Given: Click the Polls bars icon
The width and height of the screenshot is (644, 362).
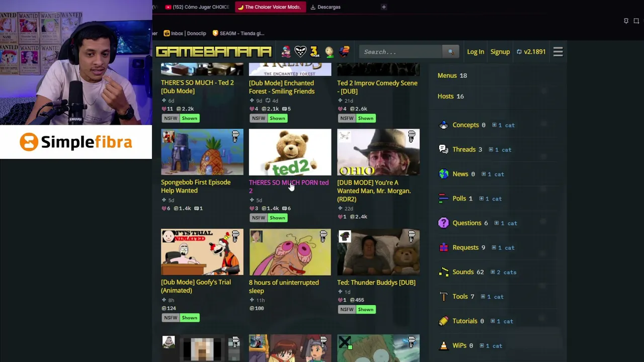Looking at the screenshot, I should tap(443, 199).
